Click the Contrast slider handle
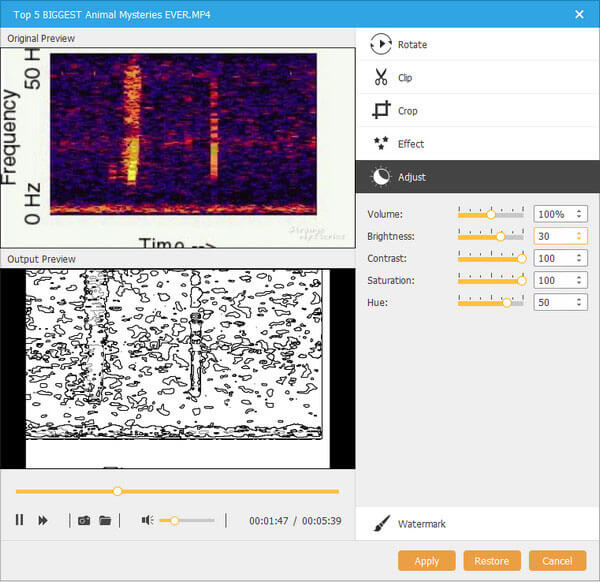 (521, 258)
